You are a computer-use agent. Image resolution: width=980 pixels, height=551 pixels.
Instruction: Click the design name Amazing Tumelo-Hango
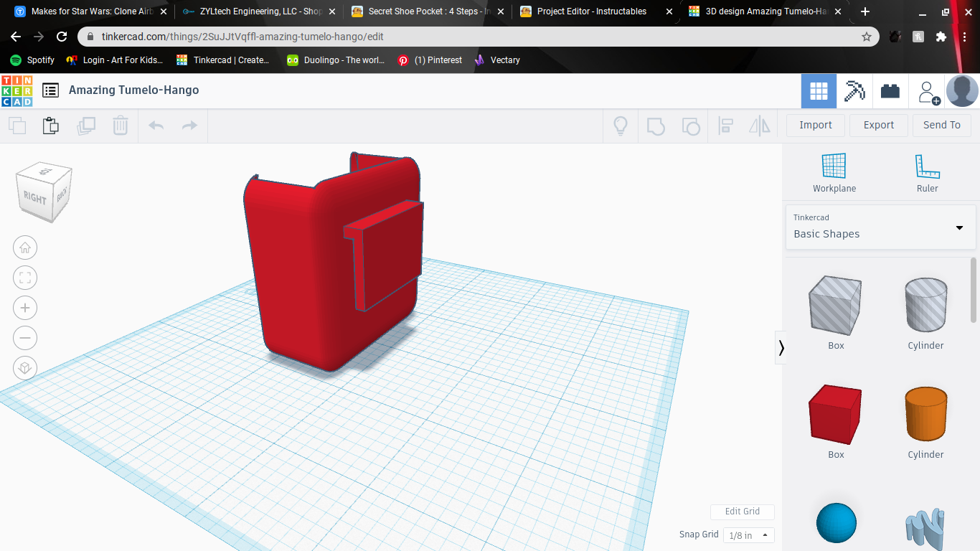pos(134,90)
